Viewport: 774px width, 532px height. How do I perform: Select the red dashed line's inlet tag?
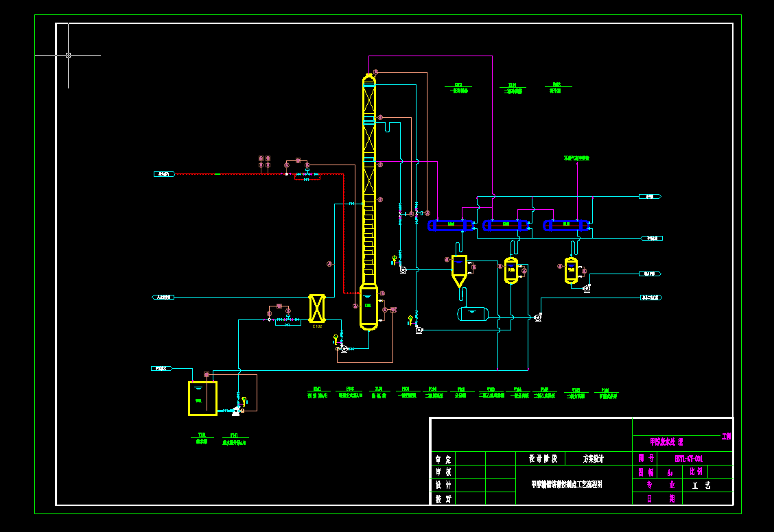point(164,174)
